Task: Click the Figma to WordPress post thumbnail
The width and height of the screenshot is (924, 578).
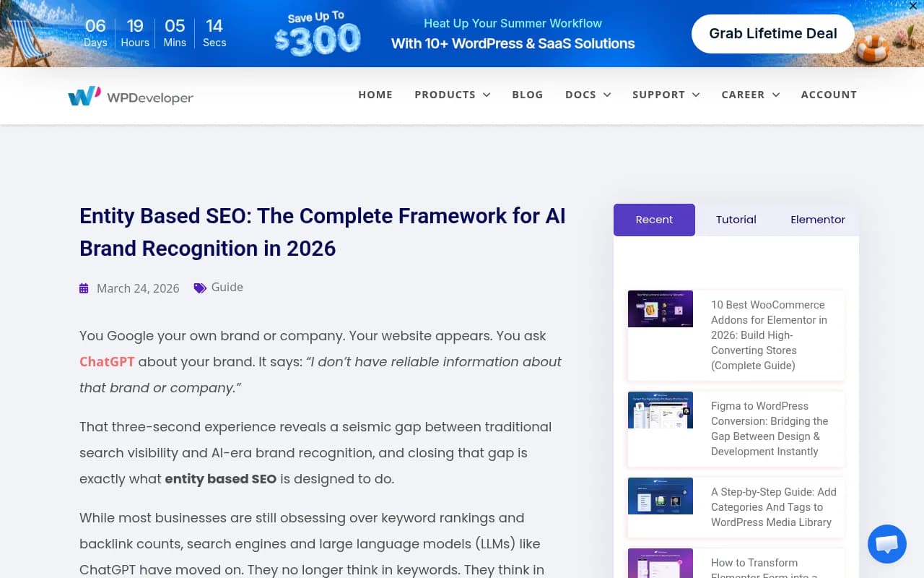Action: coord(661,410)
